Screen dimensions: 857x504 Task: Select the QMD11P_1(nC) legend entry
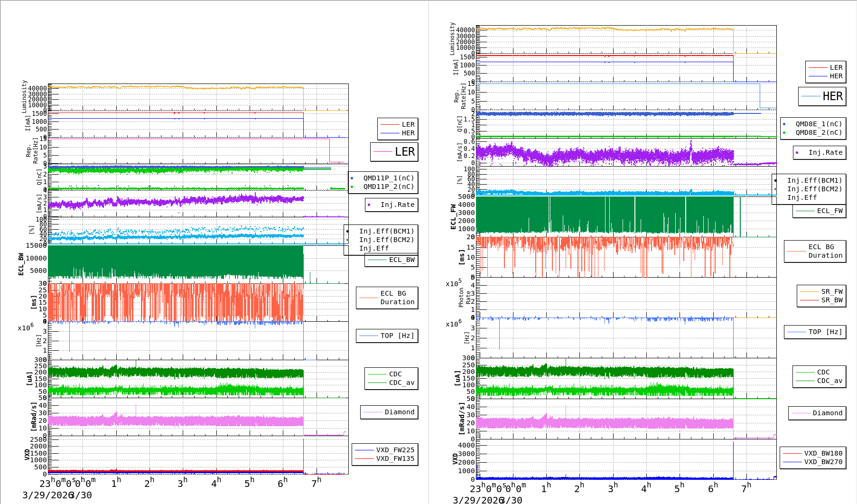388,178
